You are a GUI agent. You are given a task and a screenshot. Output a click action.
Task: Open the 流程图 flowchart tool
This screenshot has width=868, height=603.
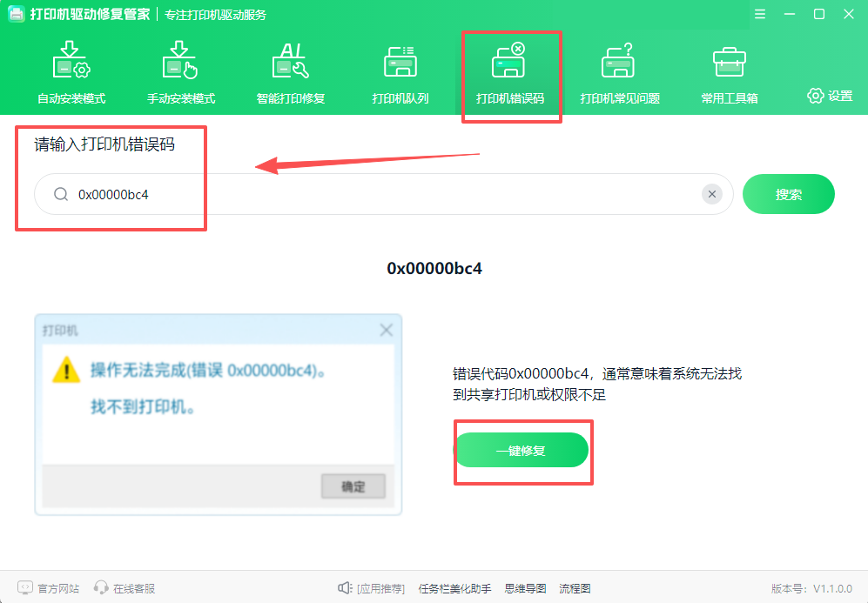click(x=575, y=587)
